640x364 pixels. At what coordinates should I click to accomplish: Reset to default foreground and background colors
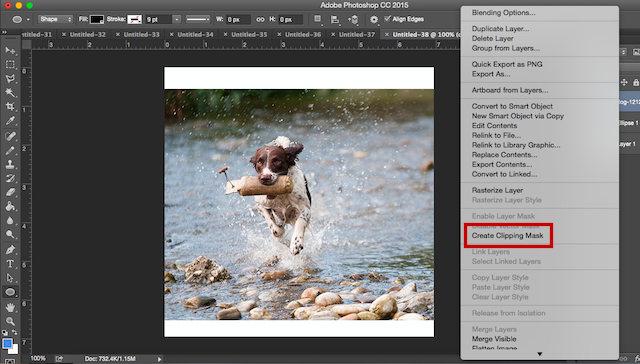(4, 333)
